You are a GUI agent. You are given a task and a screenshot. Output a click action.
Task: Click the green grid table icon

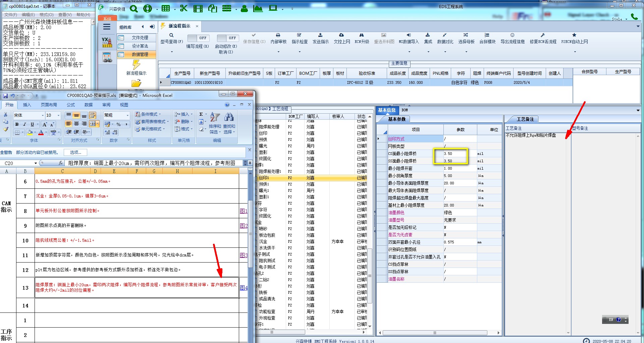click(166, 8)
